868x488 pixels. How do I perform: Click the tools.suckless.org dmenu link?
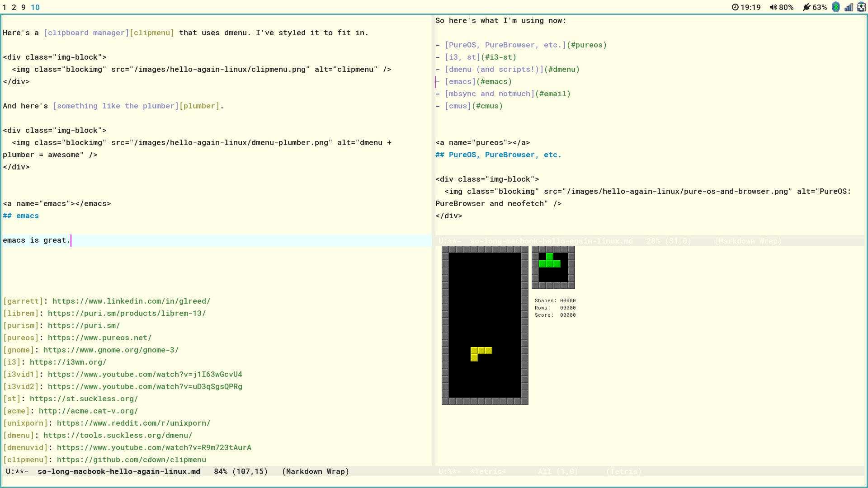coord(118,435)
